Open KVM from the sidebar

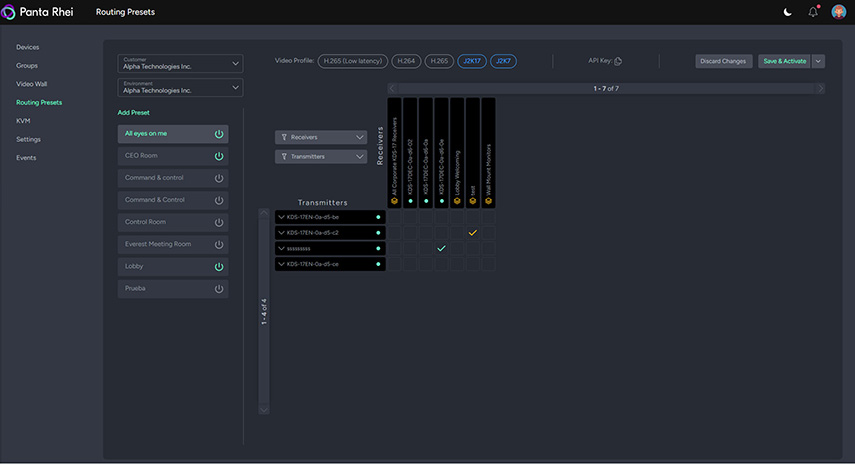(23, 120)
